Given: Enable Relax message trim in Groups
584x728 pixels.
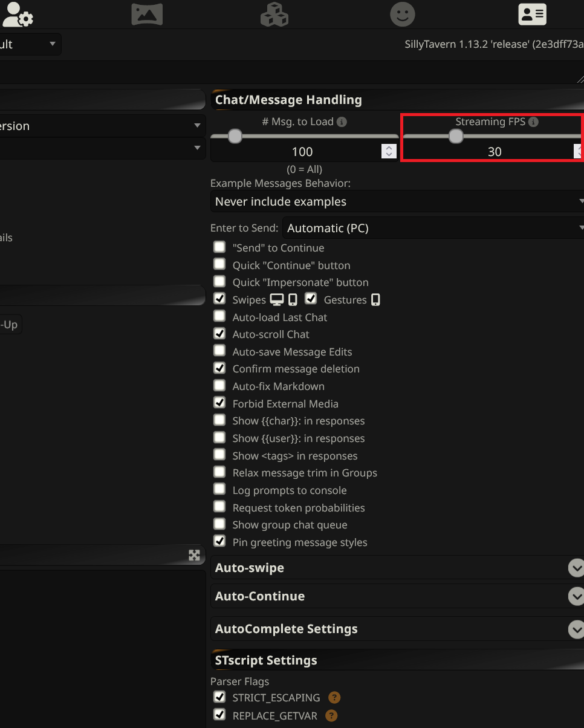Looking at the screenshot, I should 219,472.
